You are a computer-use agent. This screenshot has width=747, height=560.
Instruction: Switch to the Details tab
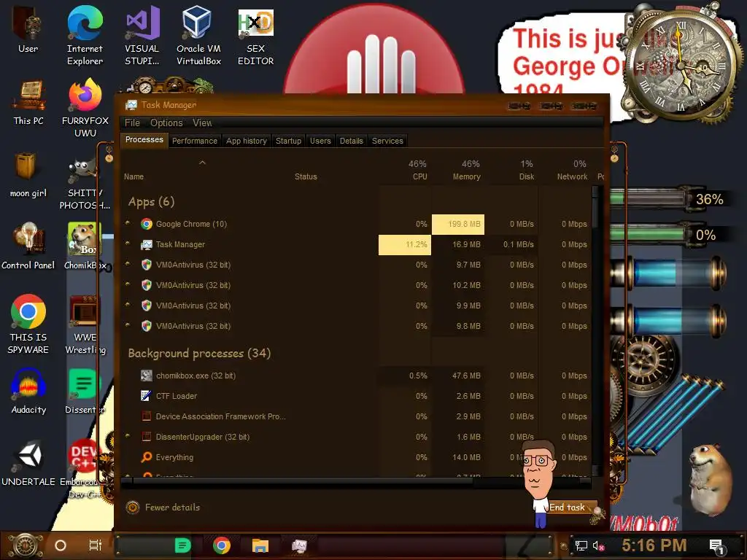click(351, 141)
